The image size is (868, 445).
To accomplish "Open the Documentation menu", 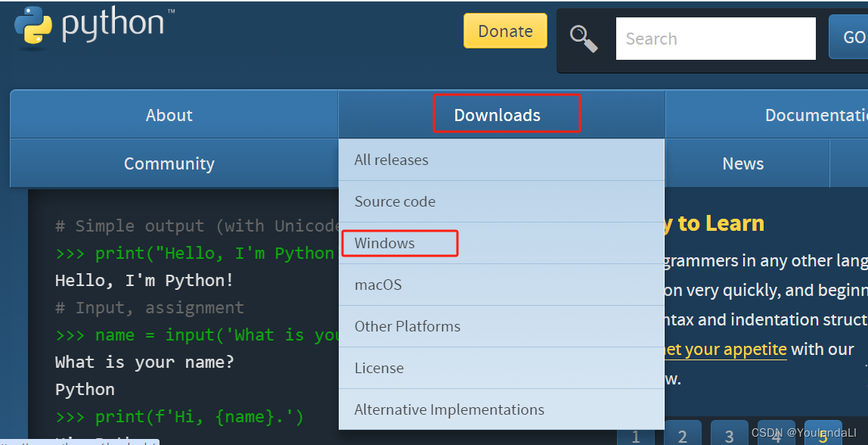I will pos(816,114).
